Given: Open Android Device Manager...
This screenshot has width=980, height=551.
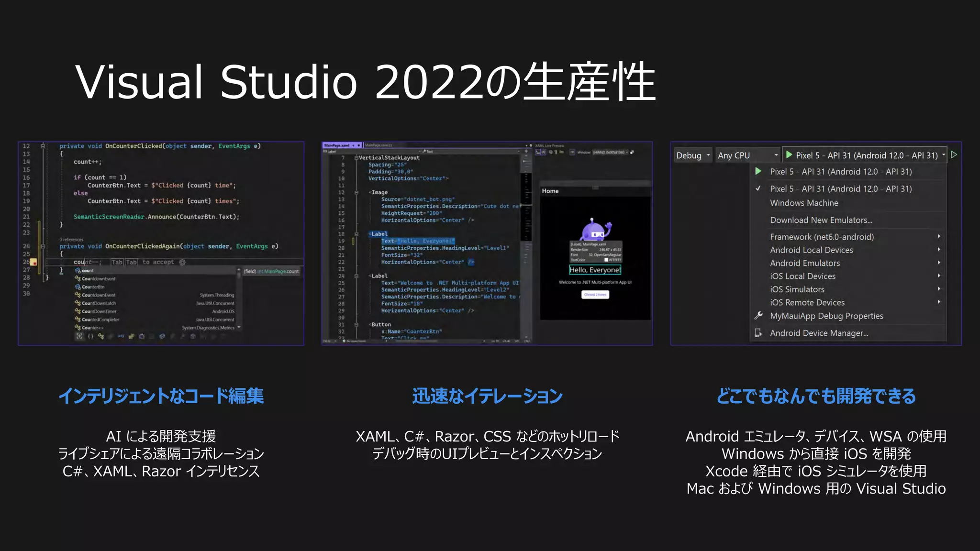Looking at the screenshot, I should pos(848,333).
